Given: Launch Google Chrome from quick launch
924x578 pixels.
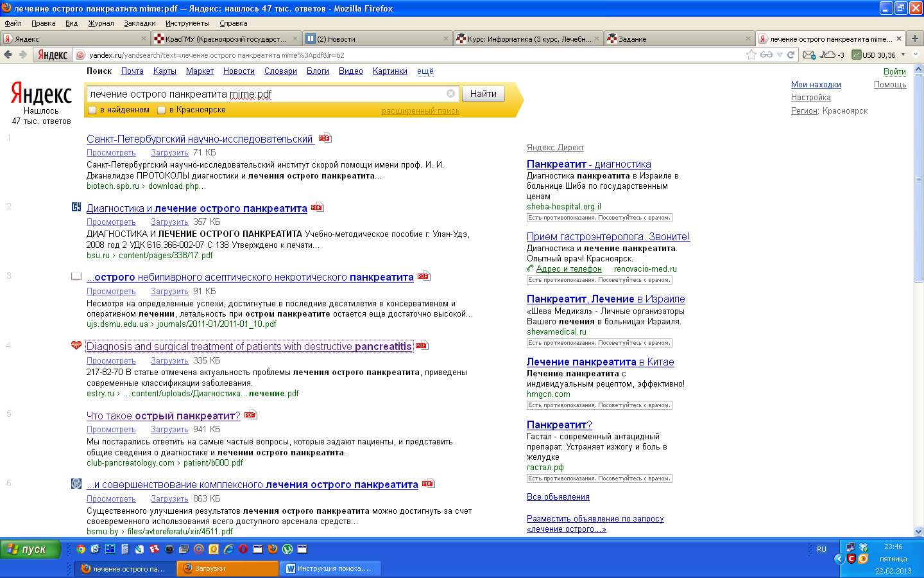Looking at the screenshot, I should pyautogui.click(x=81, y=549).
